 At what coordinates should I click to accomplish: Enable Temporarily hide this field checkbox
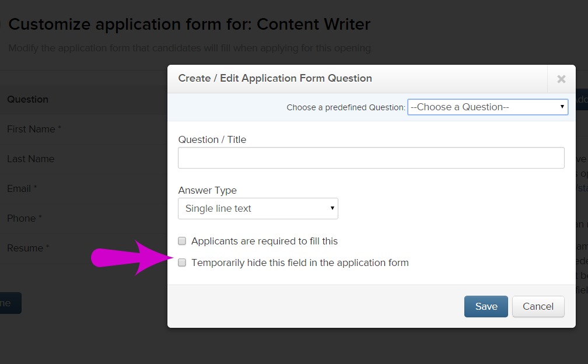[182, 262]
